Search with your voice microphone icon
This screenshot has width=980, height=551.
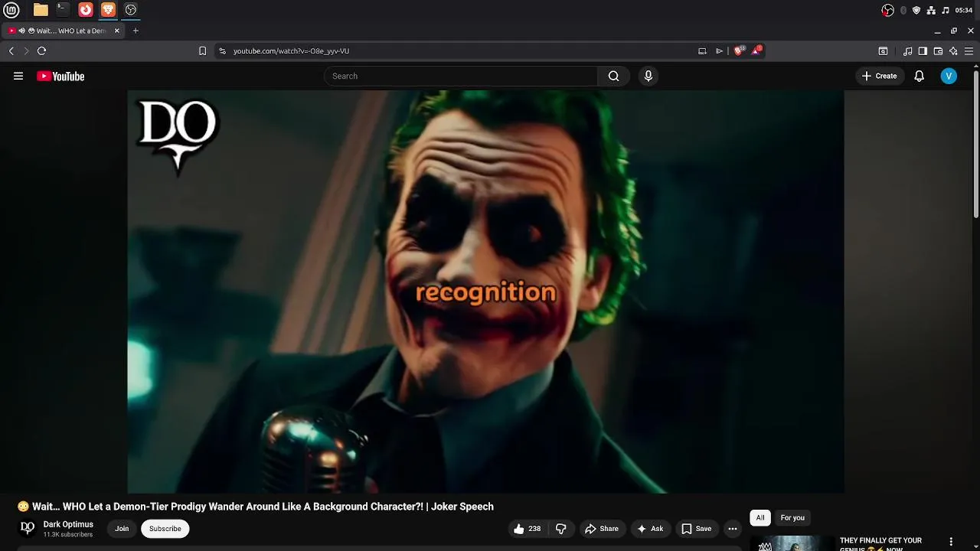[648, 76]
